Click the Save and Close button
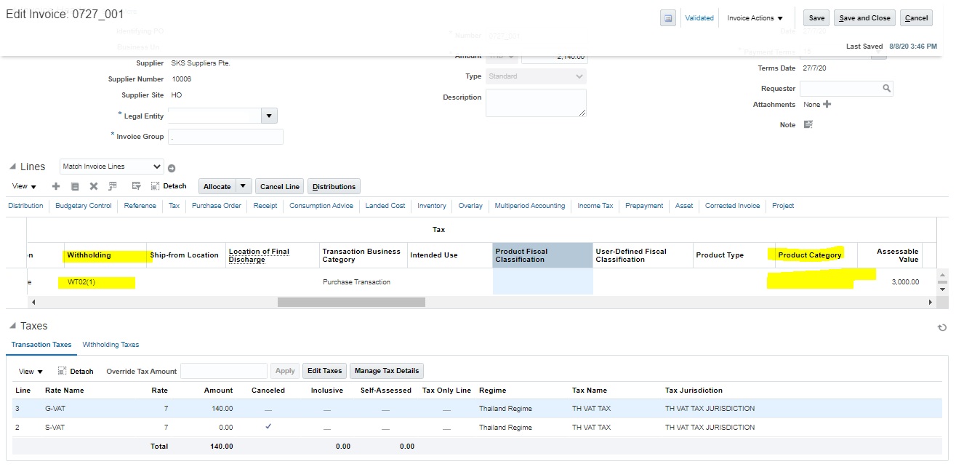This screenshot has width=980, height=472. (864, 17)
